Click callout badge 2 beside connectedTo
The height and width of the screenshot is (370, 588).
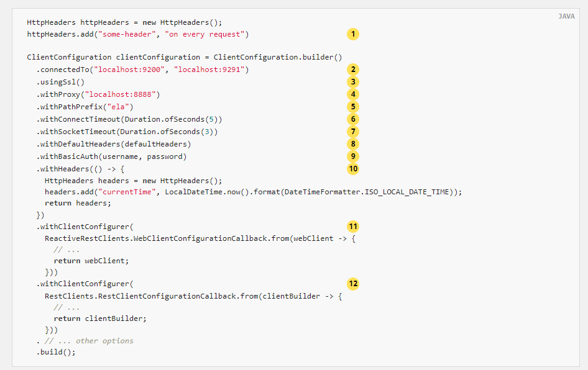point(353,70)
